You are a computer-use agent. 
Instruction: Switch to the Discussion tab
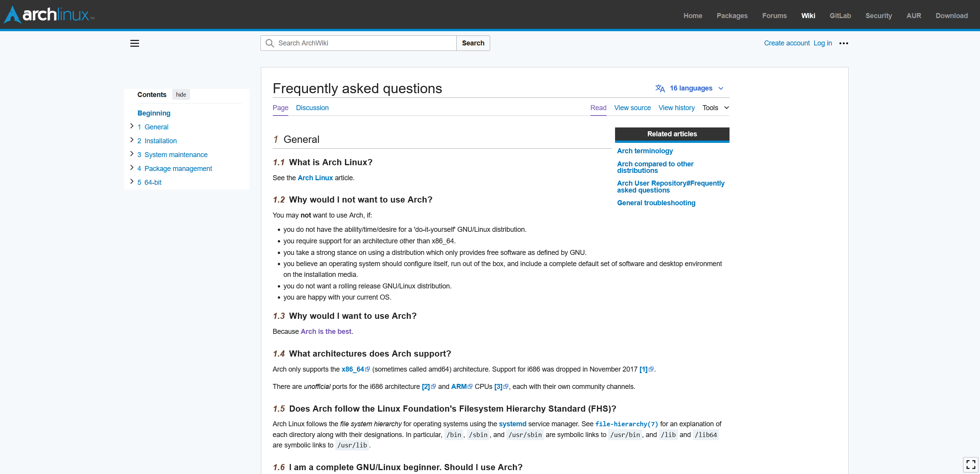click(312, 108)
